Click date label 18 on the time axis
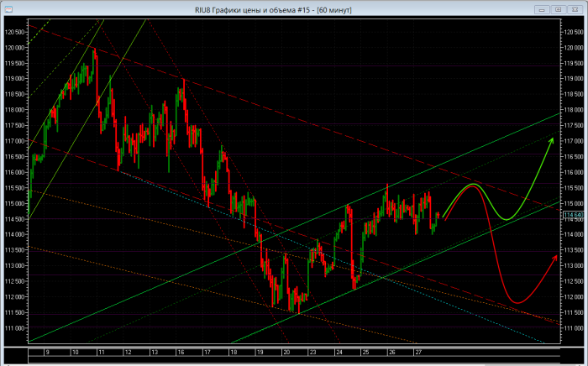588x366 pixels. click(234, 352)
